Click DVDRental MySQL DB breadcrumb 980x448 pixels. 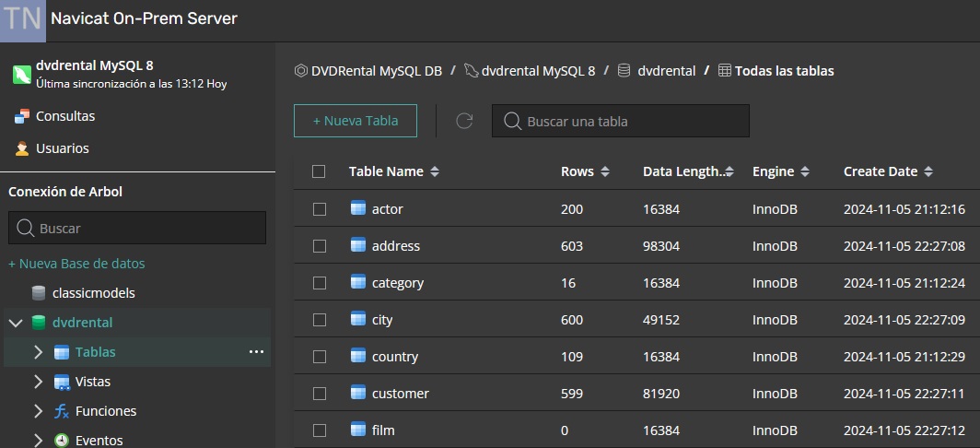point(376,71)
